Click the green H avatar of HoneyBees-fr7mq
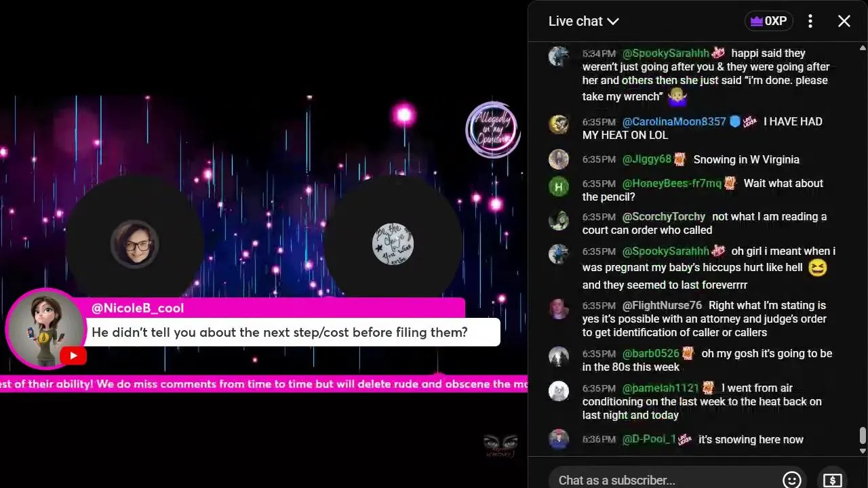This screenshot has height=488, width=868. click(x=559, y=186)
